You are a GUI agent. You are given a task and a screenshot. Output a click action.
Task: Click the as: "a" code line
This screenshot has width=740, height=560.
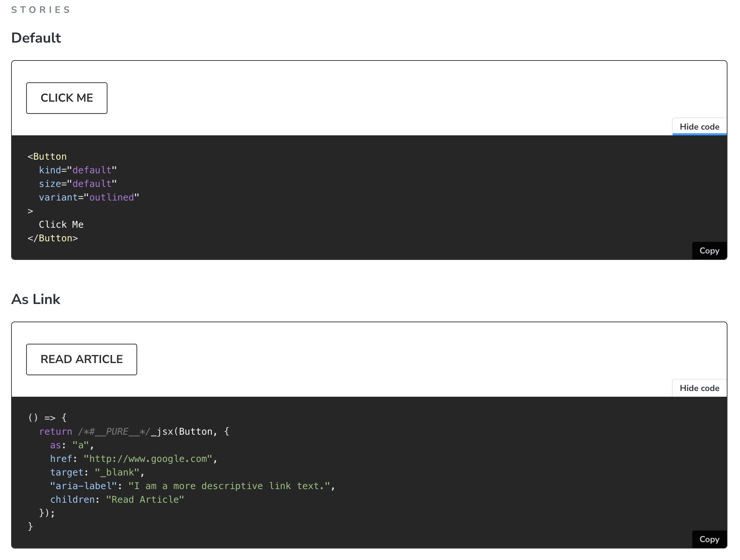pos(72,445)
